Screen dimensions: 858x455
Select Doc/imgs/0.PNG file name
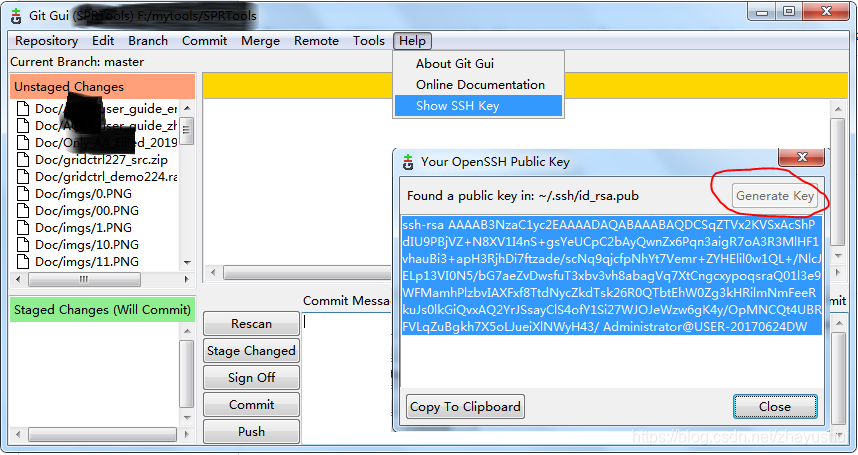click(83, 194)
